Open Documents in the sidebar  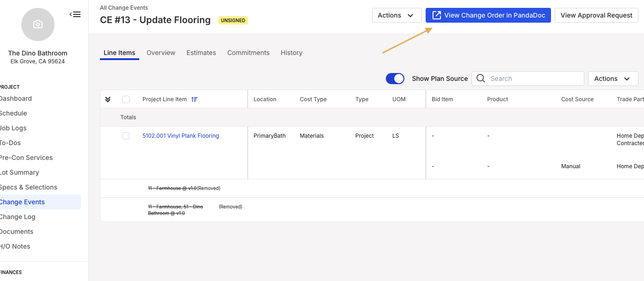click(x=17, y=232)
